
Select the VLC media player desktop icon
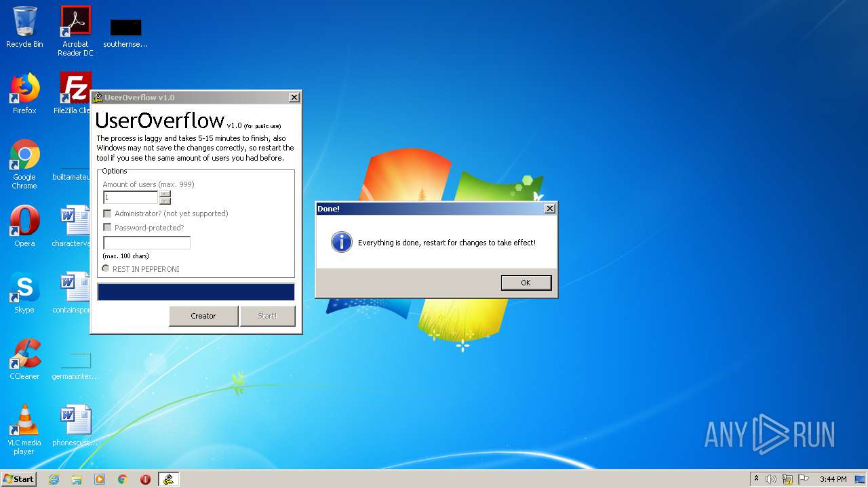pos(24,430)
